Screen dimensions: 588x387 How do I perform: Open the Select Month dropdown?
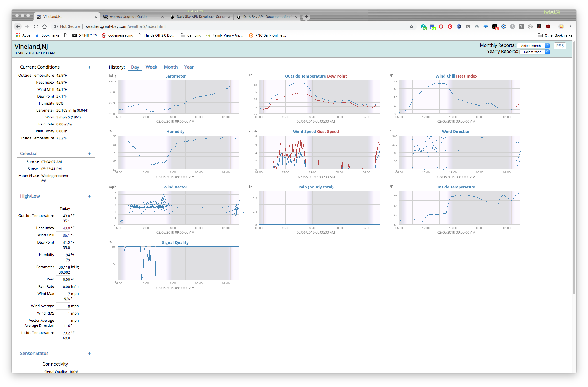[x=533, y=46]
